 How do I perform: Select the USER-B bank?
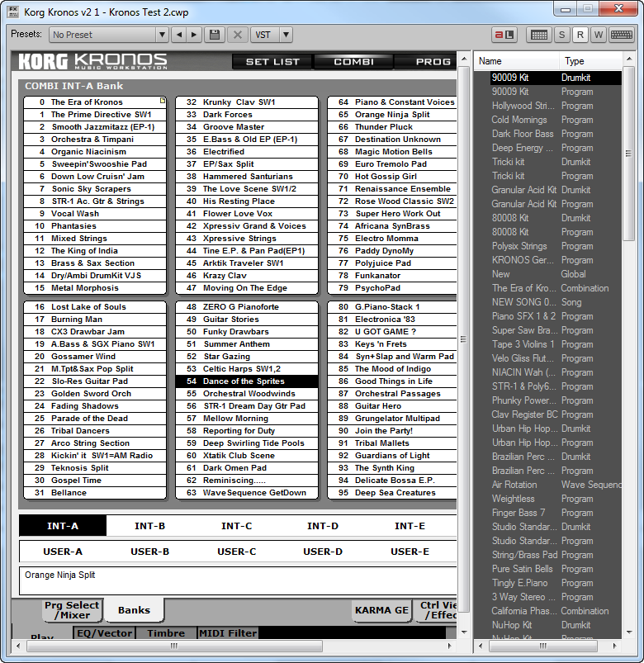click(149, 552)
